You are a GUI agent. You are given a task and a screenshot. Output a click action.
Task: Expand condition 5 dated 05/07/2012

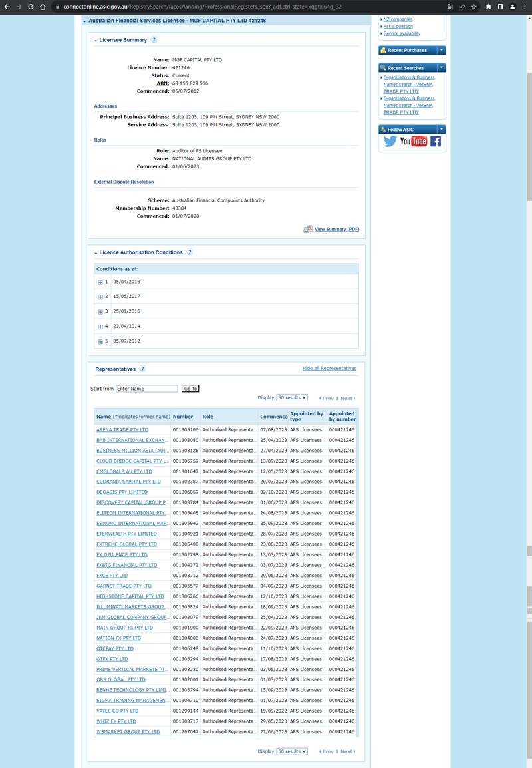point(100,341)
